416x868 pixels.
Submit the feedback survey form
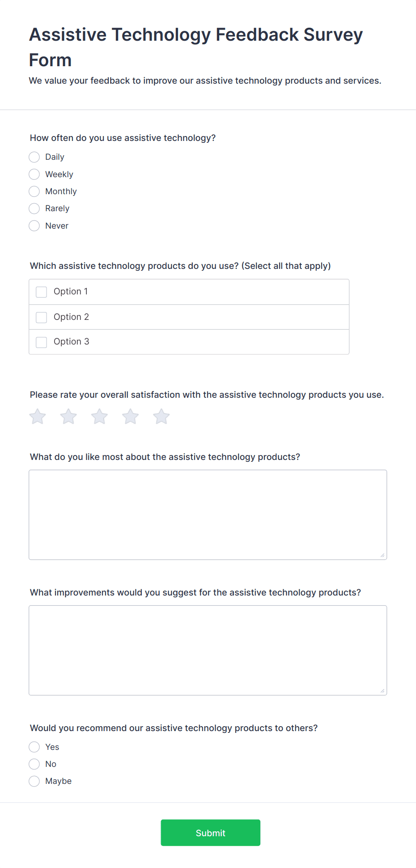(211, 833)
